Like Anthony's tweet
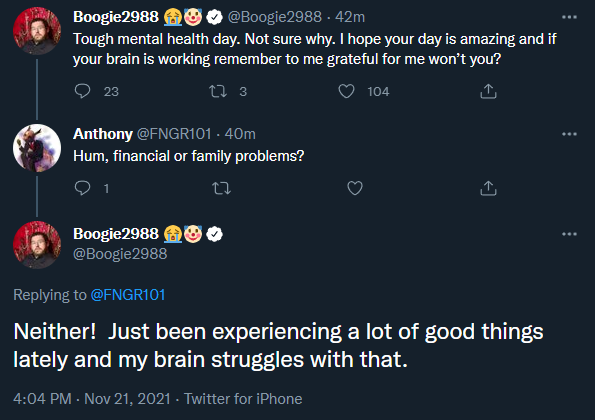This screenshot has width=595, height=420. (x=355, y=188)
